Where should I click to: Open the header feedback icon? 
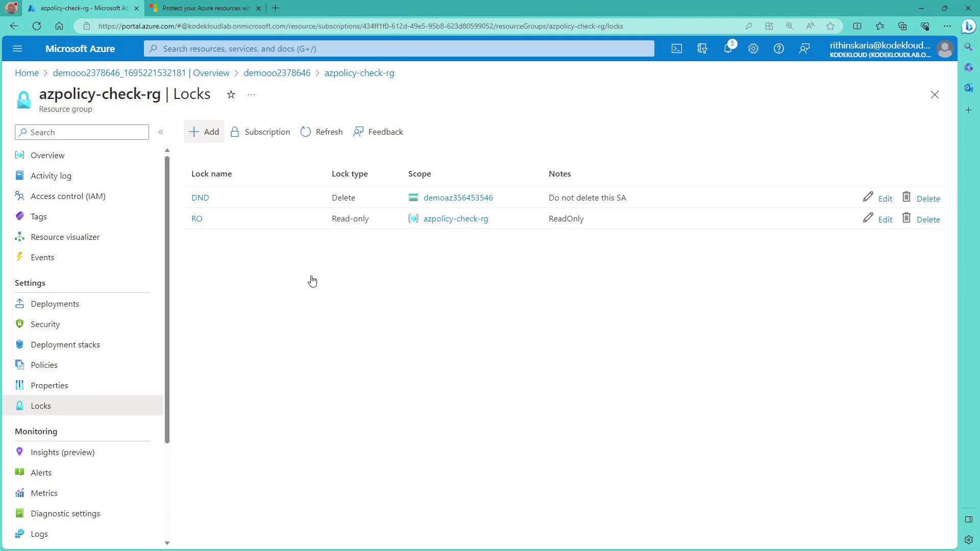[x=804, y=48]
